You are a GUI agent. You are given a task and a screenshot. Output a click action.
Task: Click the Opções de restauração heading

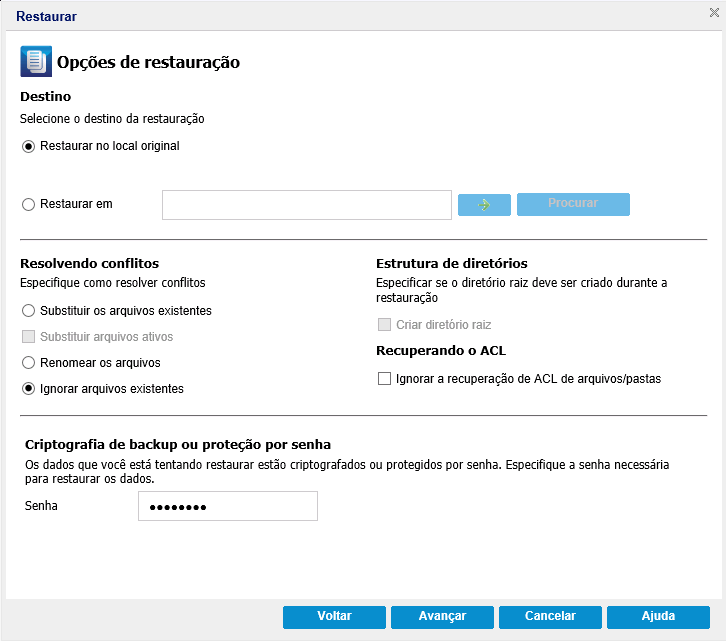tap(148, 62)
